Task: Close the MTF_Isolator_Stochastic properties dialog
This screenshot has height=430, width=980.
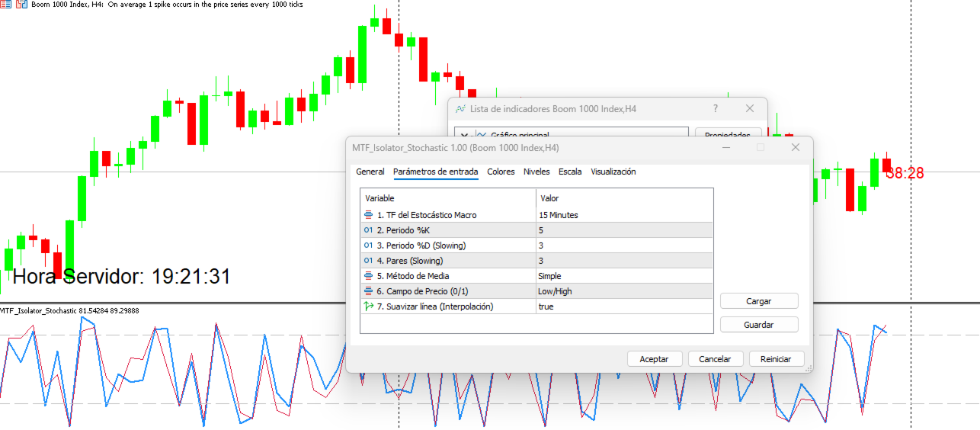Action: tap(796, 147)
